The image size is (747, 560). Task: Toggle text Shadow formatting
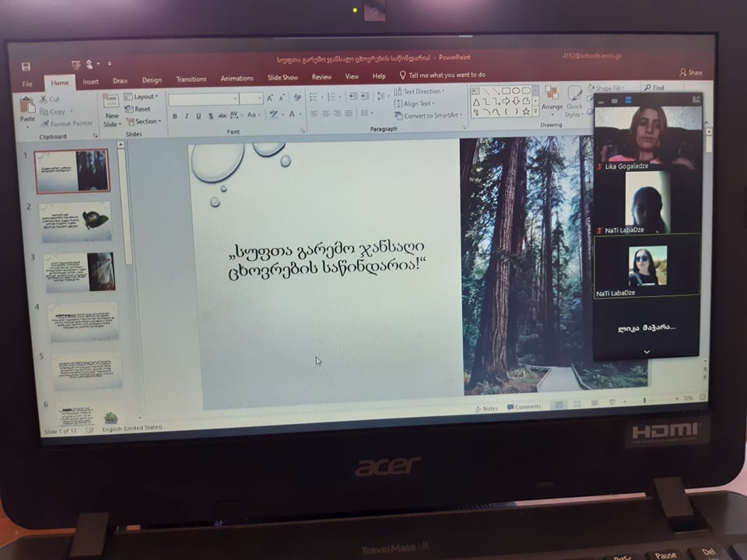[211, 116]
